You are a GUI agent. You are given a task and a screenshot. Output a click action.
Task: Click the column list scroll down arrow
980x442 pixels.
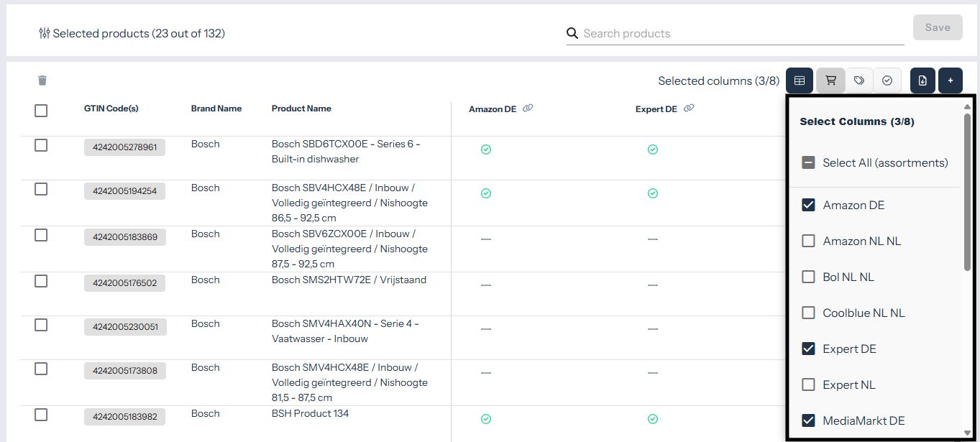pyautogui.click(x=967, y=433)
